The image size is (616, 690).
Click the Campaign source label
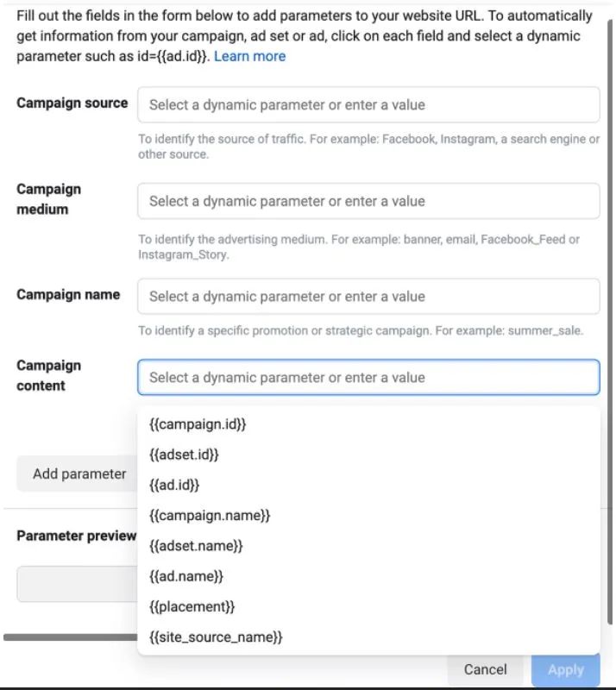(x=72, y=103)
